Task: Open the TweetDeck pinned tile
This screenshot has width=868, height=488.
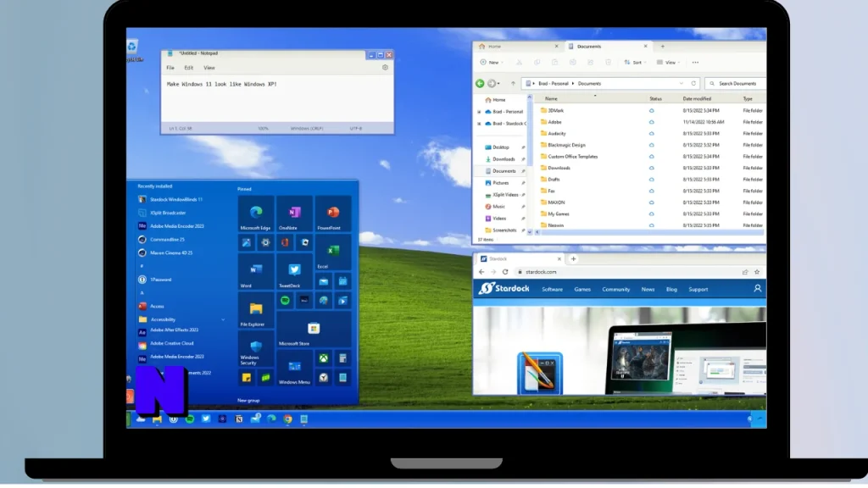Action: 294,272
